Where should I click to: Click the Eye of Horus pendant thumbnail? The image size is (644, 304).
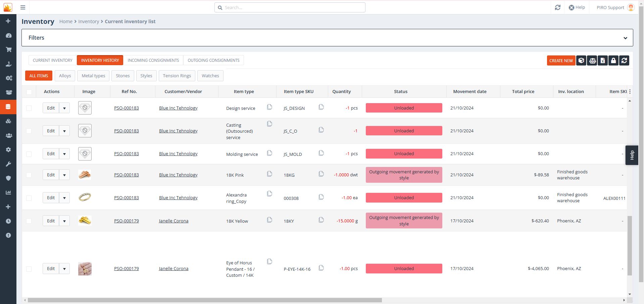pyautogui.click(x=85, y=269)
